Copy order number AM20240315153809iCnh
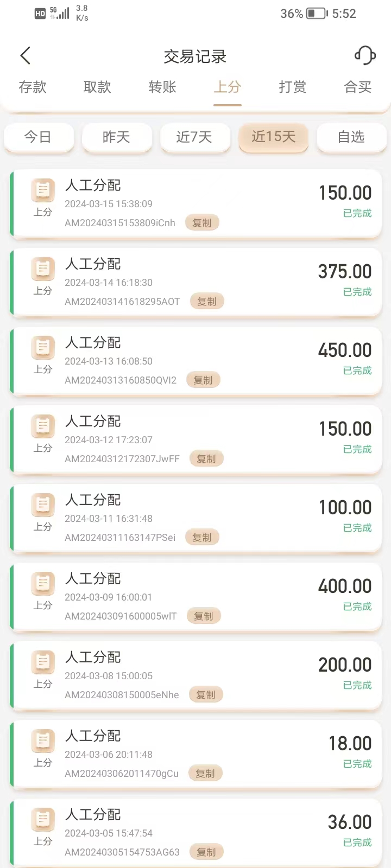391x868 pixels. click(x=202, y=223)
